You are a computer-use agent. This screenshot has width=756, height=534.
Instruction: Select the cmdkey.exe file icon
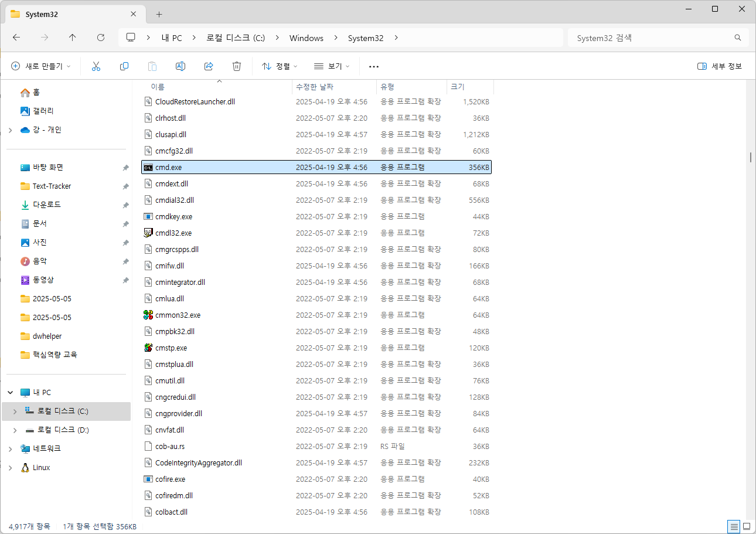pos(148,216)
